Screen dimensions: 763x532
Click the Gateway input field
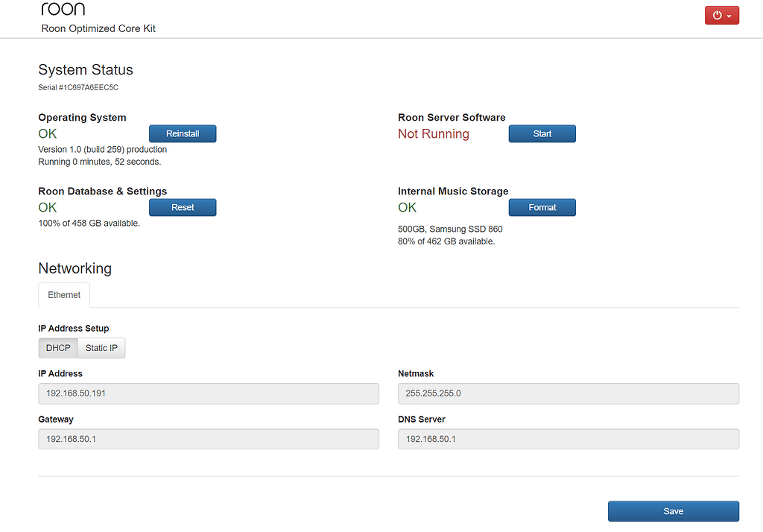coord(209,439)
